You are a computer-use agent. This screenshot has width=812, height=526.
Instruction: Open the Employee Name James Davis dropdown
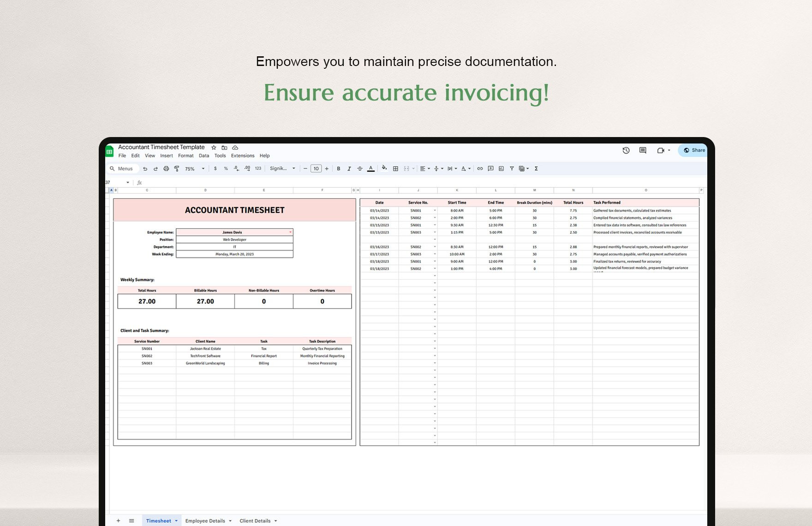pyautogui.click(x=290, y=232)
